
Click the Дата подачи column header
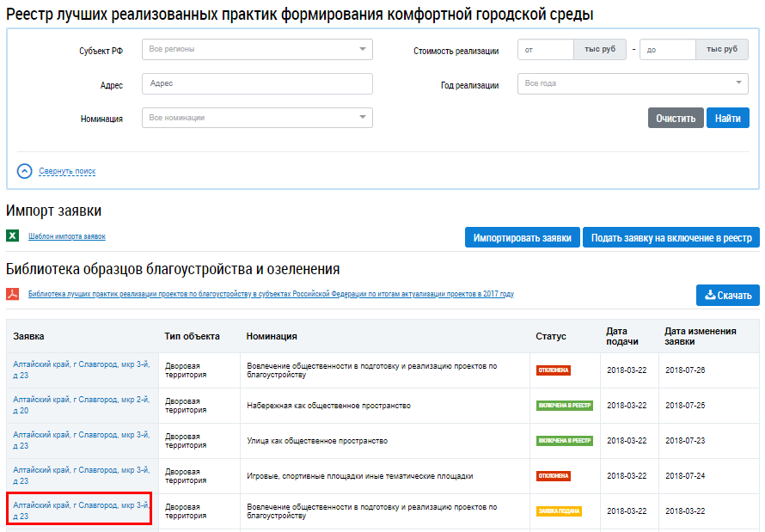click(621, 336)
